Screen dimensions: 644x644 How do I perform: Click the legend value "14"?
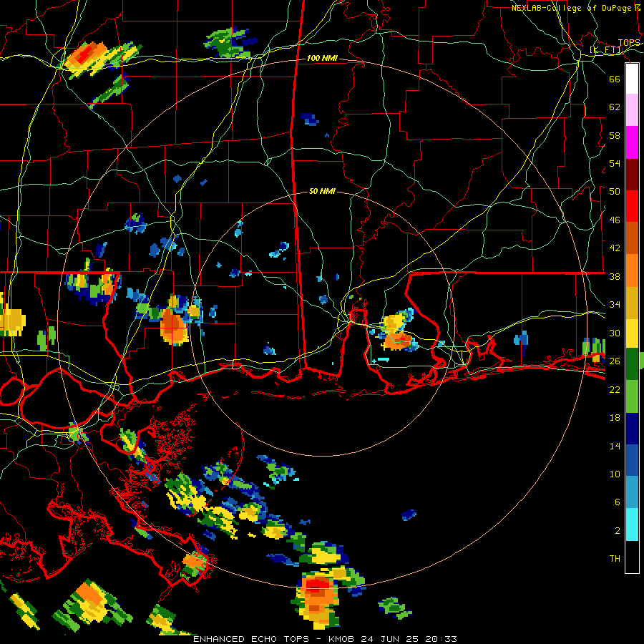(615, 446)
